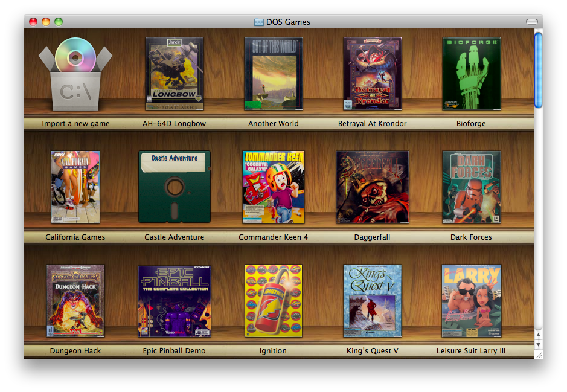The width and height of the screenshot is (567, 392).
Task: Select the Another World game cover
Action: (274, 74)
